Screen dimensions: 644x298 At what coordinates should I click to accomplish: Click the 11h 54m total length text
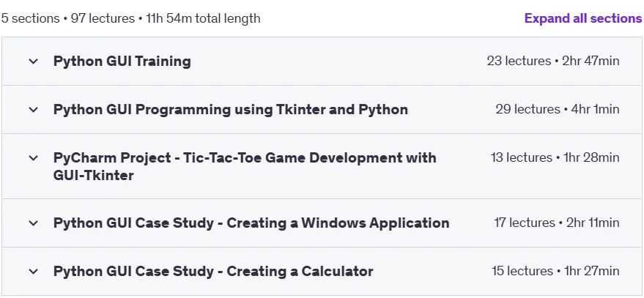[203, 18]
